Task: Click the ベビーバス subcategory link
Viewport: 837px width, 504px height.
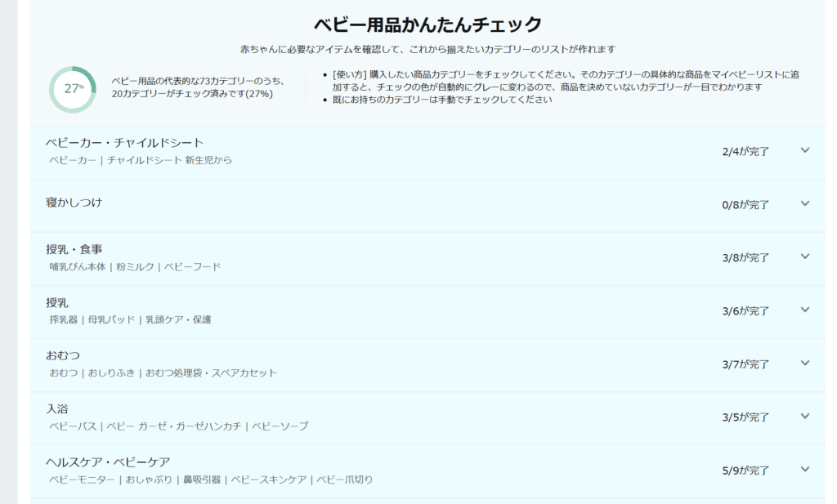Action: click(x=74, y=426)
